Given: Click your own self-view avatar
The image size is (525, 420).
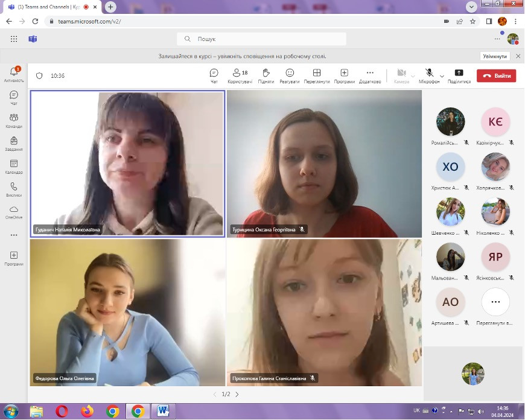Looking at the screenshot, I should pos(472,374).
